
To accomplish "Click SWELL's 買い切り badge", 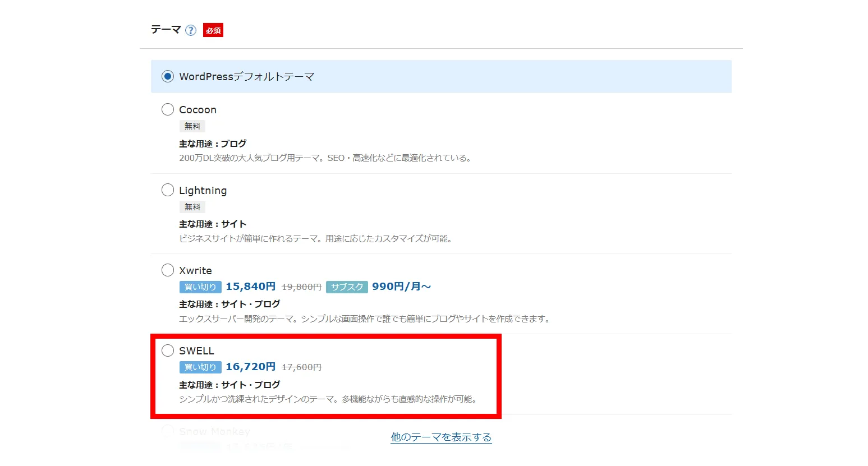I will 200,367.
